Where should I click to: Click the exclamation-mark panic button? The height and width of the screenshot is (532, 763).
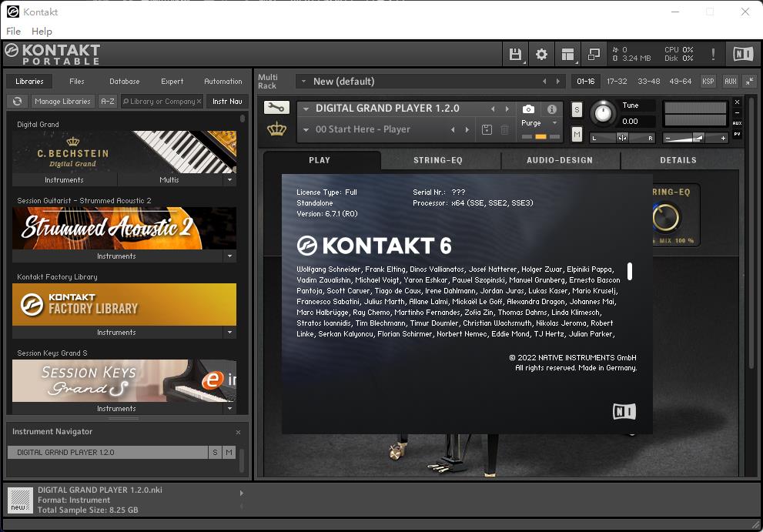[713, 54]
